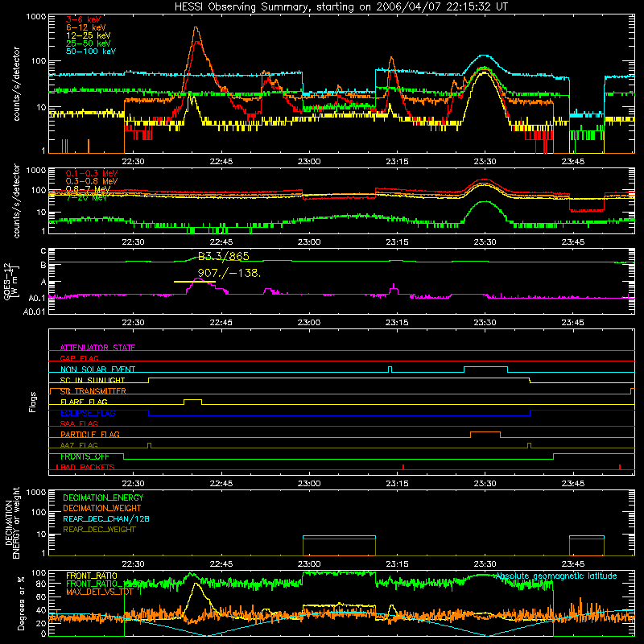Select the GOES-12 axis label

click(11, 282)
